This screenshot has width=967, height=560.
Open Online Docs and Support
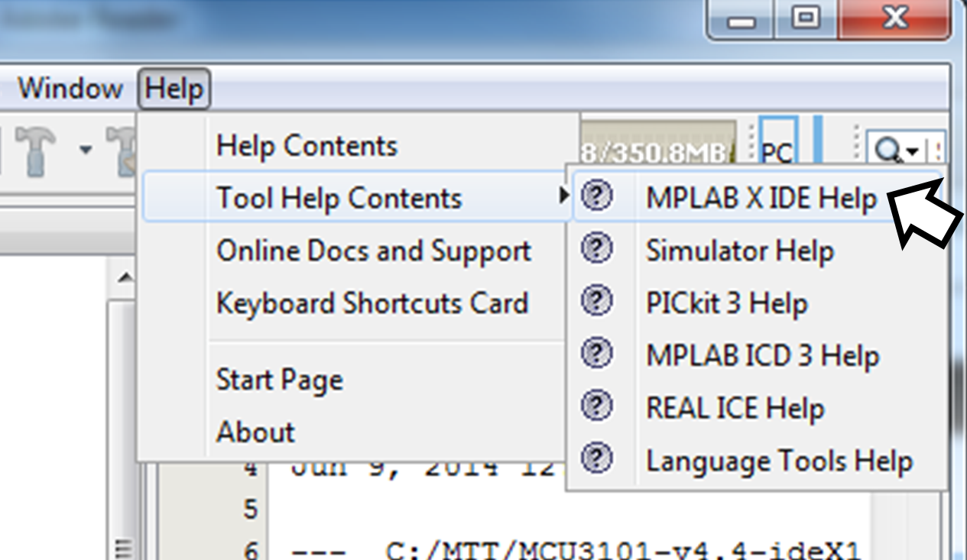click(x=374, y=250)
